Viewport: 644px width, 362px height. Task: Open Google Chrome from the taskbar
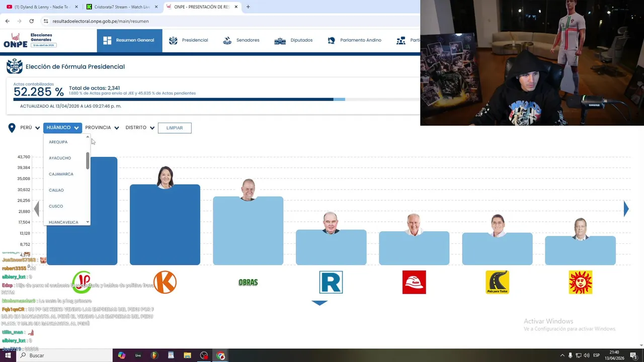[221, 355]
